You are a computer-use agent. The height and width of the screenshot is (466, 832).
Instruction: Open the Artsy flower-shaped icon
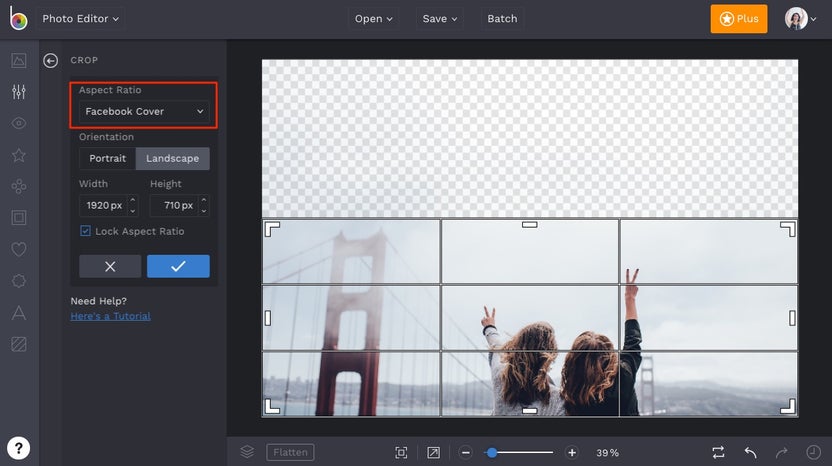pyautogui.click(x=19, y=186)
